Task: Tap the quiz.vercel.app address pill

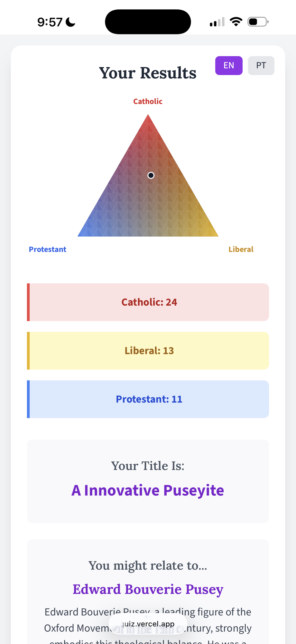Action: pyautogui.click(x=148, y=624)
